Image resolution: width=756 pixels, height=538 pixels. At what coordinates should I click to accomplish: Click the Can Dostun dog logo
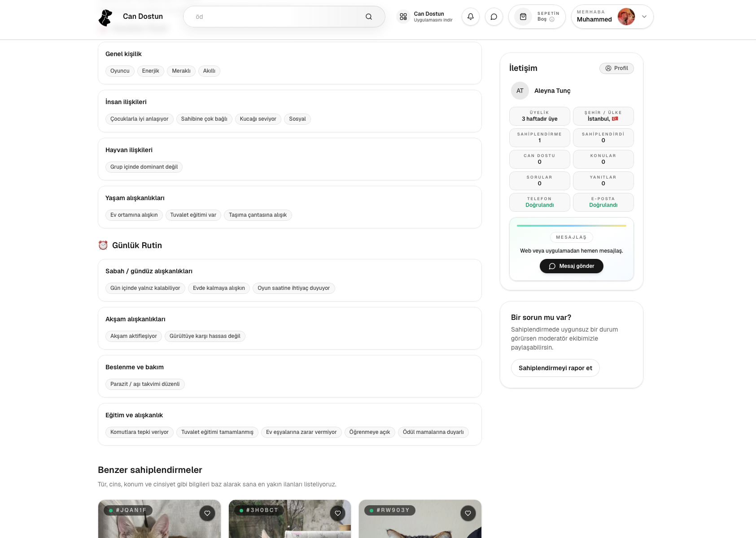(x=105, y=17)
